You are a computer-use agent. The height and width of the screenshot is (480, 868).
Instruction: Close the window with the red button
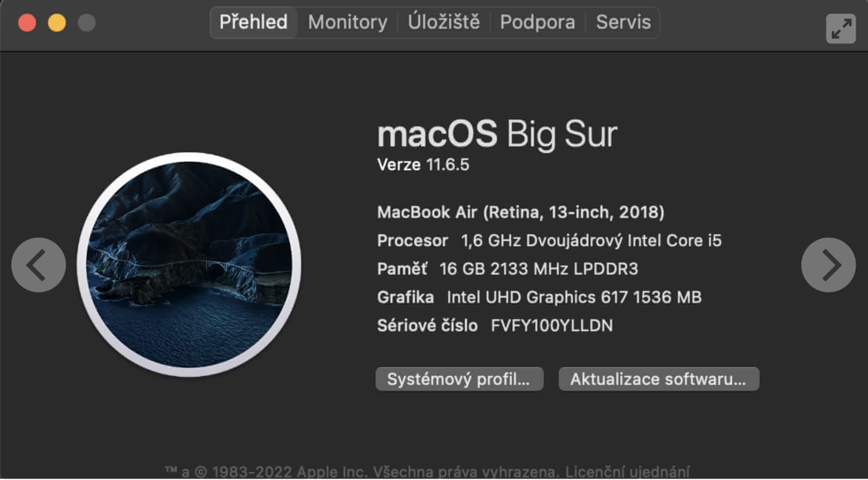27,23
